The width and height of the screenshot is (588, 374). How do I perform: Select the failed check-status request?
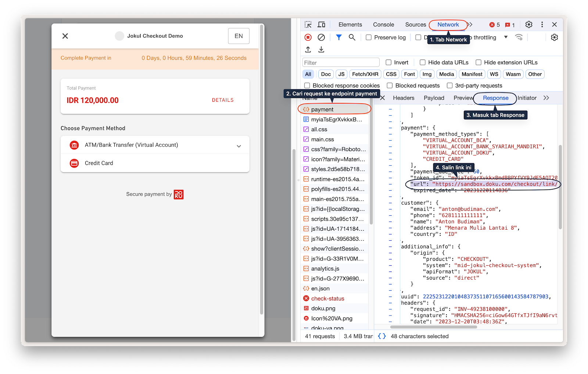pyautogui.click(x=334, y=299)
